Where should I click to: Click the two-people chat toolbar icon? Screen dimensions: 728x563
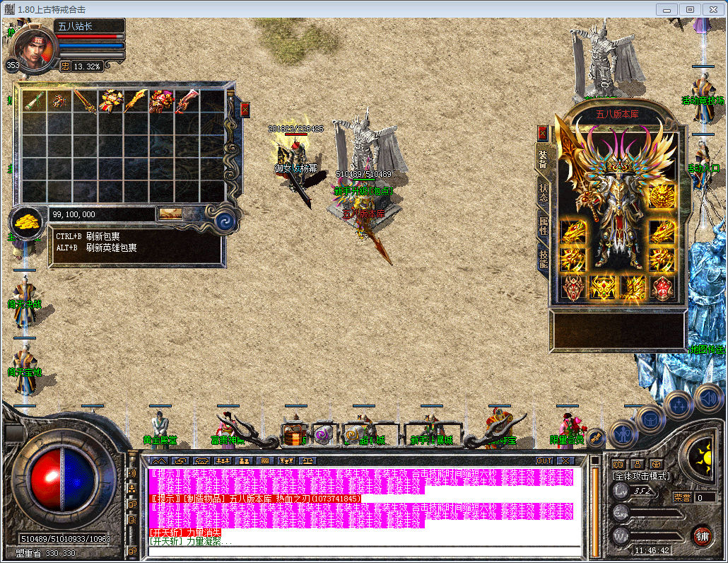coord(244,461)
